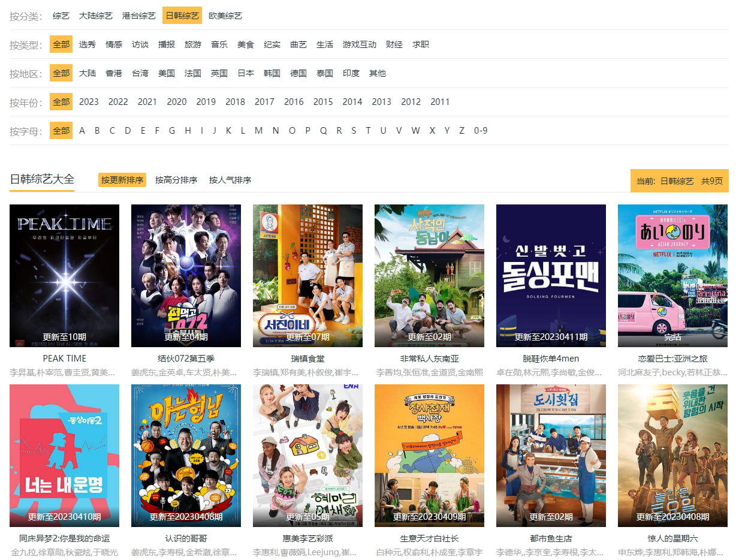Filter by letter M

point(258,131)
